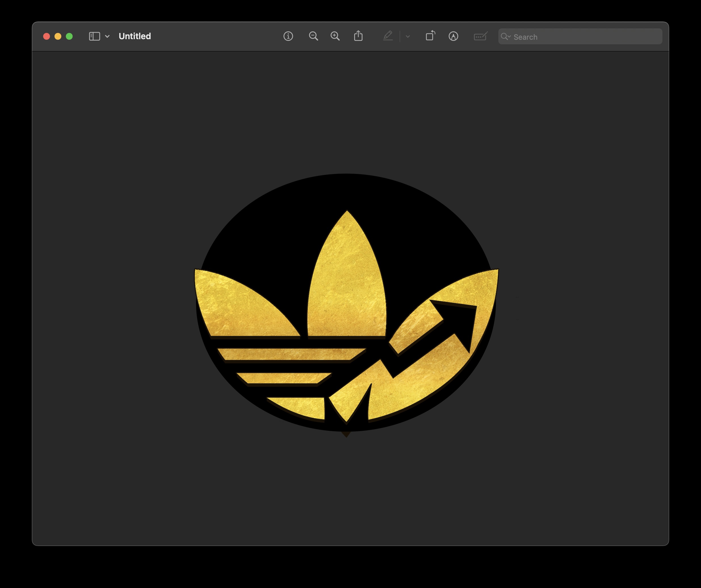Screen dimensions: 701x588
Task: Zoom in on the image
Action: [335, 36]
